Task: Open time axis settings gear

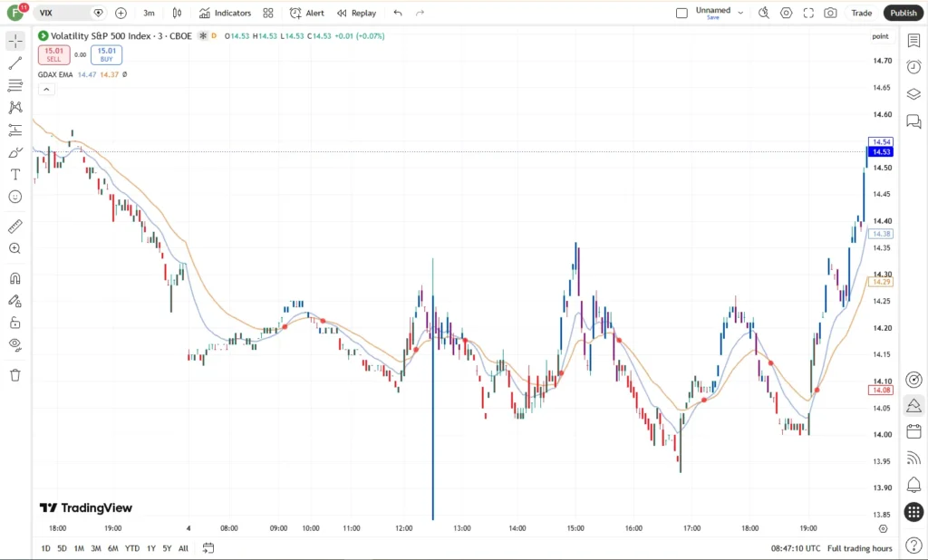Action: [x=883, y=528]
